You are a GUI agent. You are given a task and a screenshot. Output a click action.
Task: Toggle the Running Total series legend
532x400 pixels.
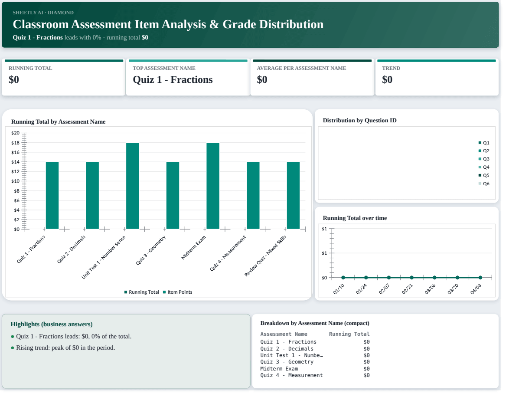point(142,292)
